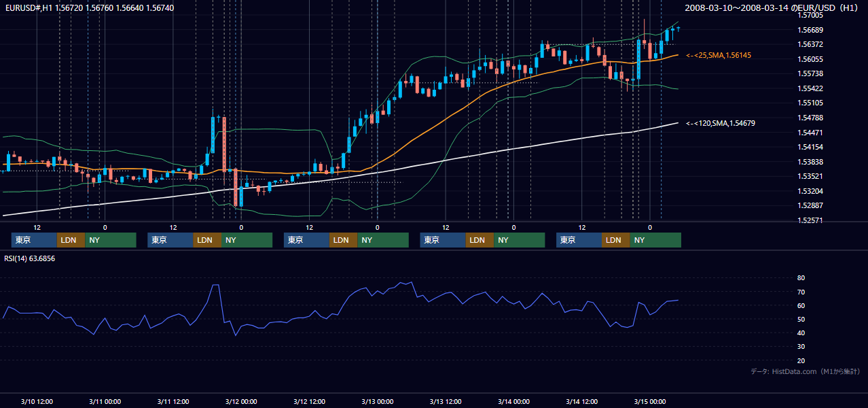Image resolution: width=868 pixels, height=408 pixels.
Task: Click the '3/14 12:00' time axis label
Action: [x=582, y=401]
